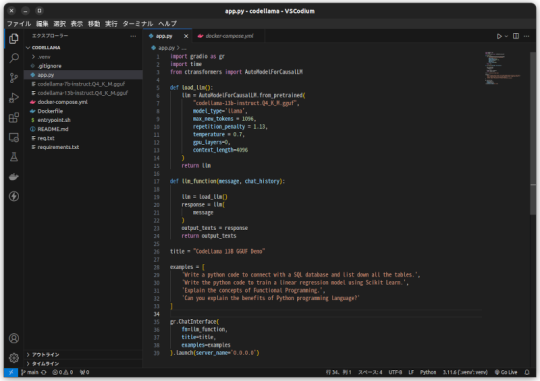
Task: Open the Source Control view icon
Action: pos(14,78)
